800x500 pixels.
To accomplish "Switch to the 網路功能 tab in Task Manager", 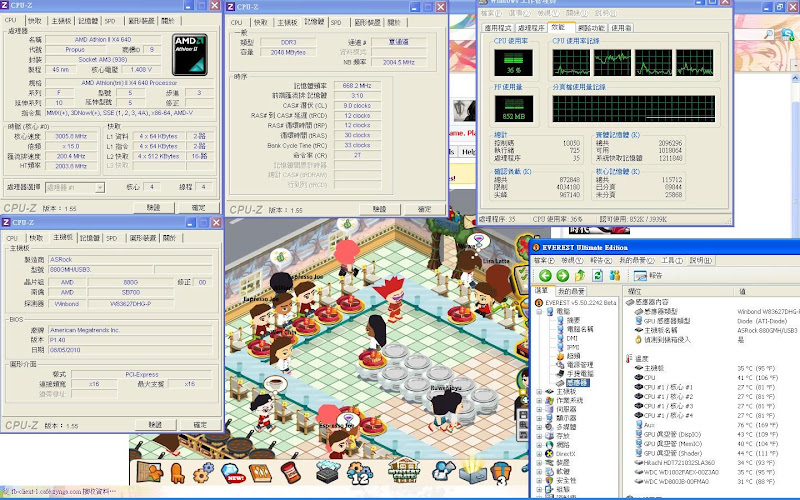I will coord(591,28).
